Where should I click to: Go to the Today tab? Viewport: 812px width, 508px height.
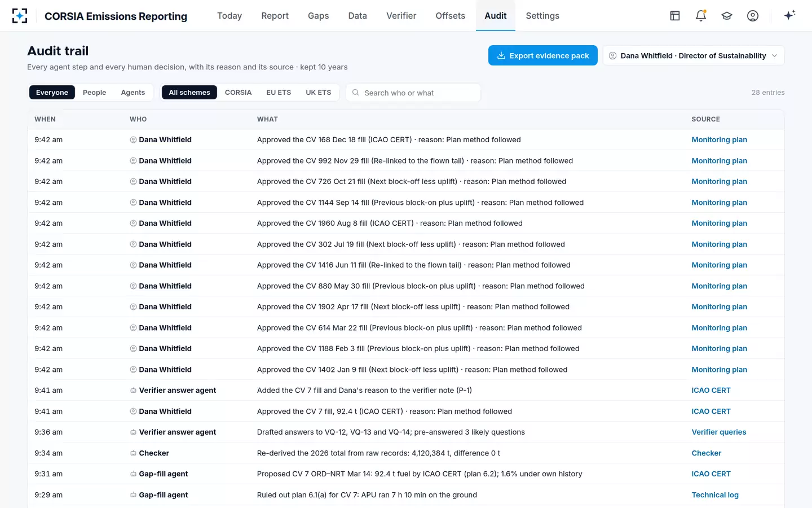click(x=230, y=16)
